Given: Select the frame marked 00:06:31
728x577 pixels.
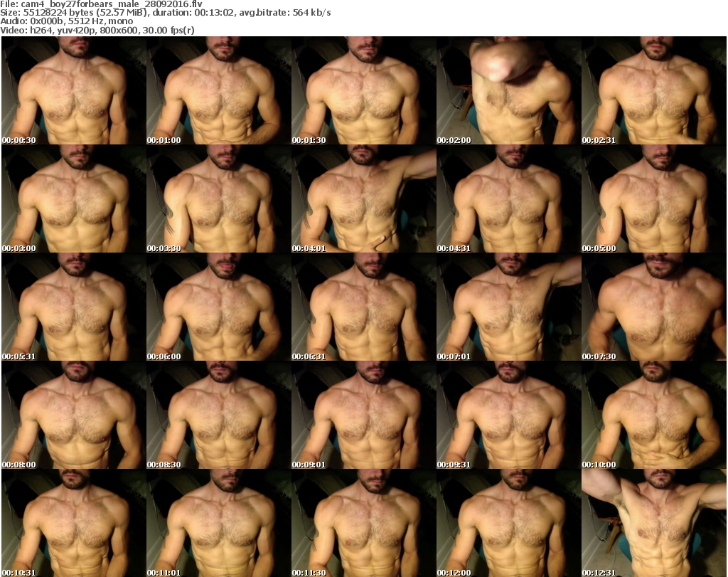Looking at the screenshot, I should tap(363, 307).
